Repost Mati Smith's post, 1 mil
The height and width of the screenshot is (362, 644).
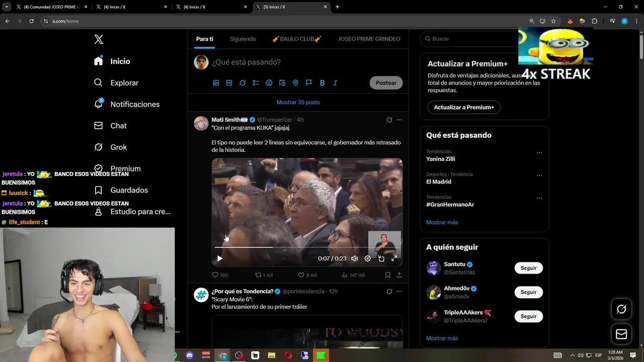[x=264, y=275]
